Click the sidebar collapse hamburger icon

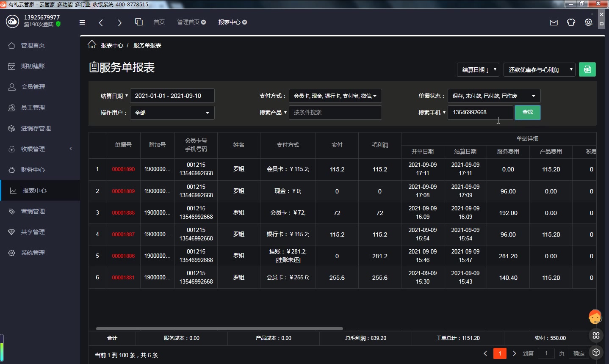(x=82, y=22)
